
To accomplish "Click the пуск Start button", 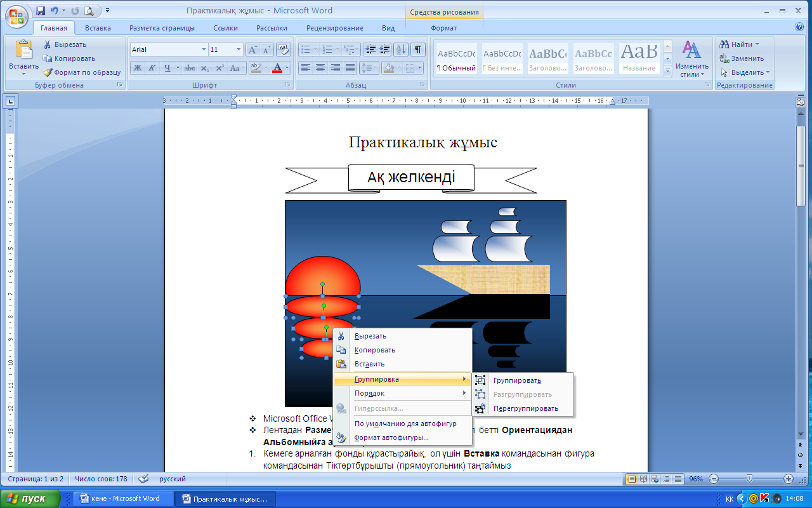I will [x=30, y=498].
